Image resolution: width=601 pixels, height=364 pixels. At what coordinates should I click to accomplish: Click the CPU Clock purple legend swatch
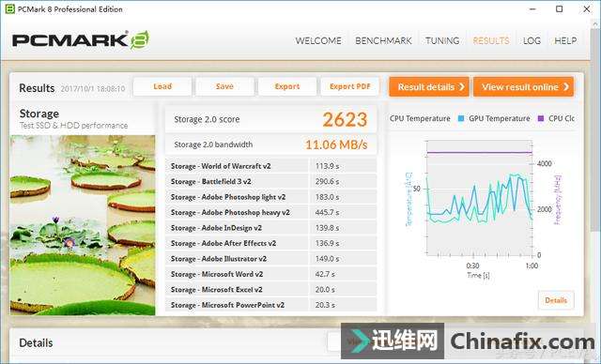click(541, 118)
